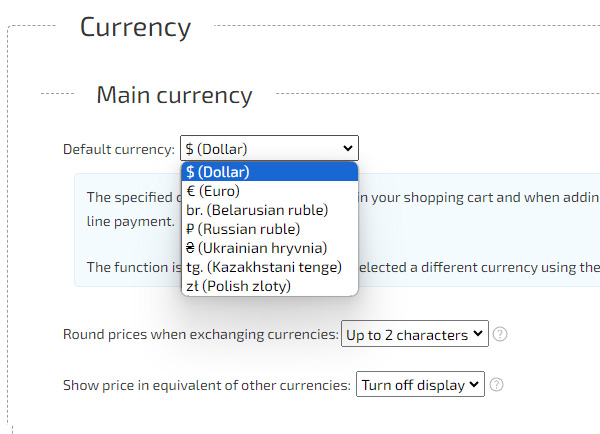The height and width of the screenshot is (434, 600).
Task: Click the 'Main currency' subheading
Action: (x=174, y=95)
